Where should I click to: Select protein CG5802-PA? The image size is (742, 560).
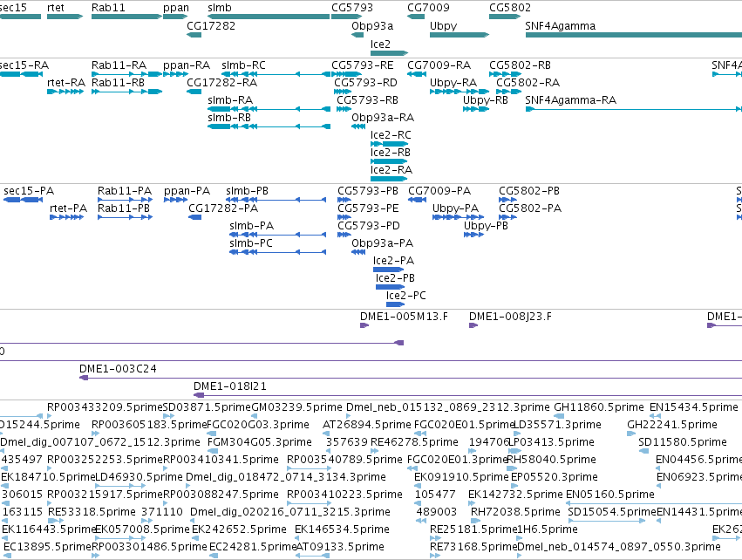pos(507,217)
